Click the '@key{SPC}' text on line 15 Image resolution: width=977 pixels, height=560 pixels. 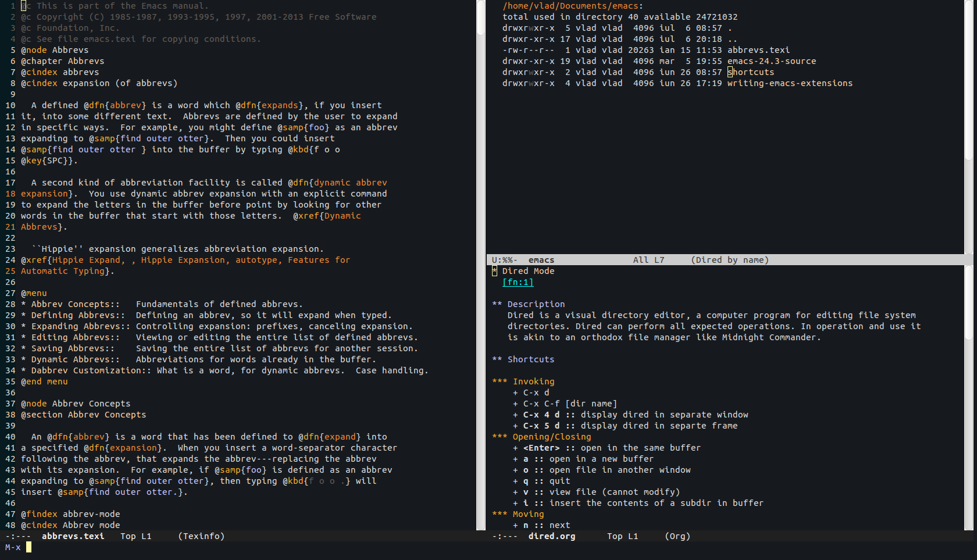47,160
